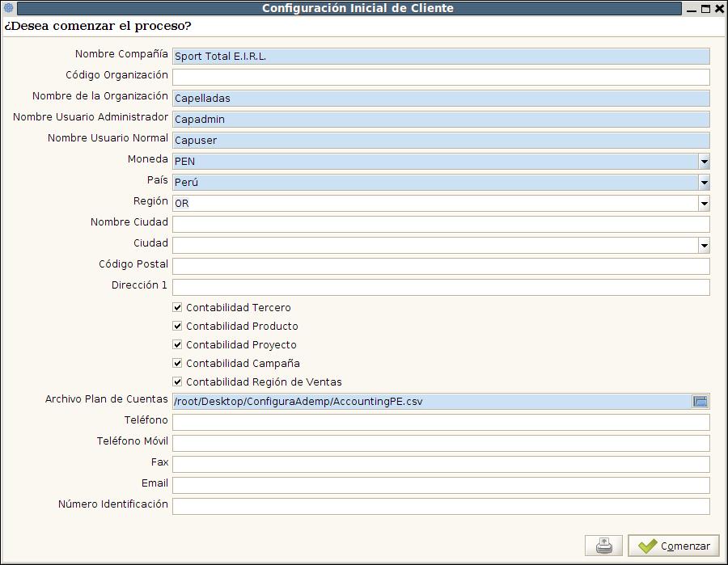
Task: Click the Teléfono input field
Action: coord(441,422)
